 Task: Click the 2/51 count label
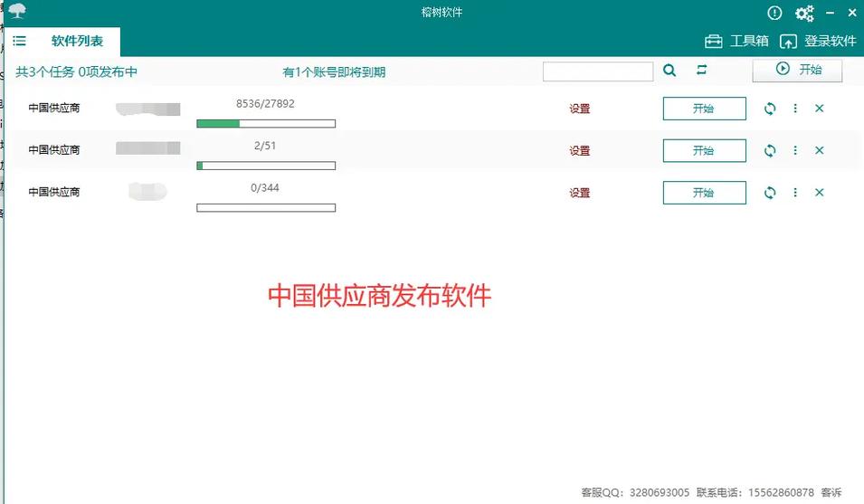(x=264, y=146)
